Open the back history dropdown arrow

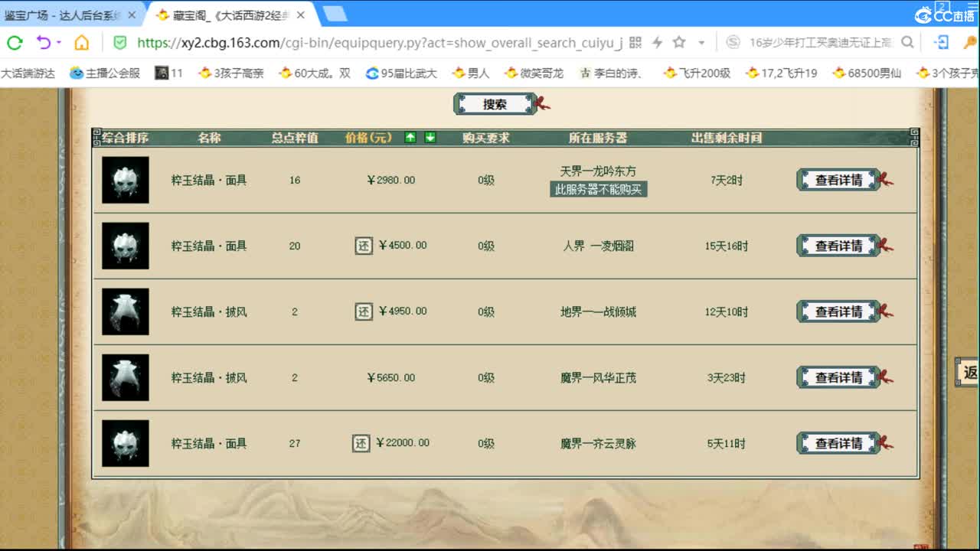point(59,44)
